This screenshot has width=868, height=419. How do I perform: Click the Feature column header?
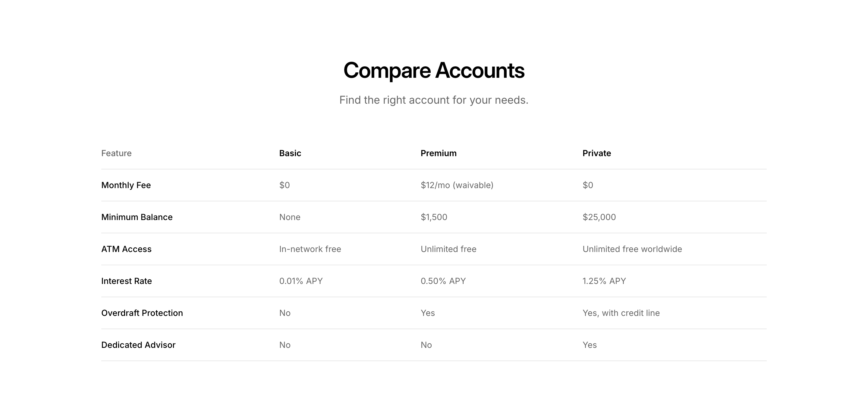116,153
